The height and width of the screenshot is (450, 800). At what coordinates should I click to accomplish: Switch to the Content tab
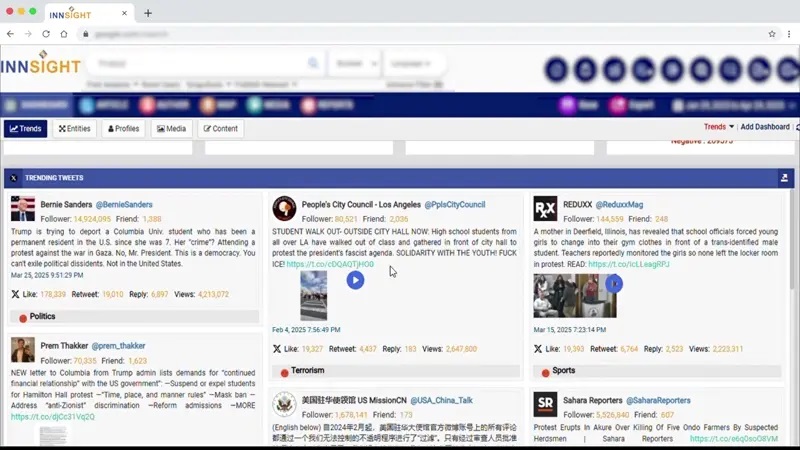[221, 129]
